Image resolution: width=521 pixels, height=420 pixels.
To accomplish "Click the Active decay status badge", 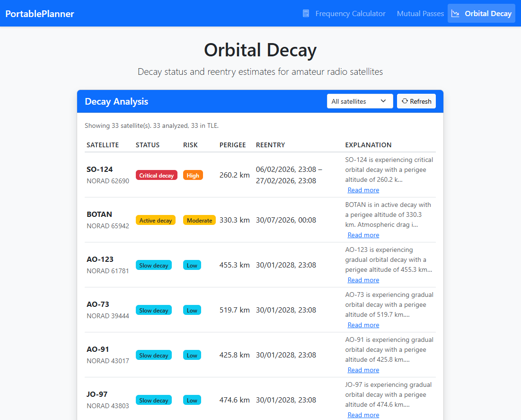I will [156, 220].
